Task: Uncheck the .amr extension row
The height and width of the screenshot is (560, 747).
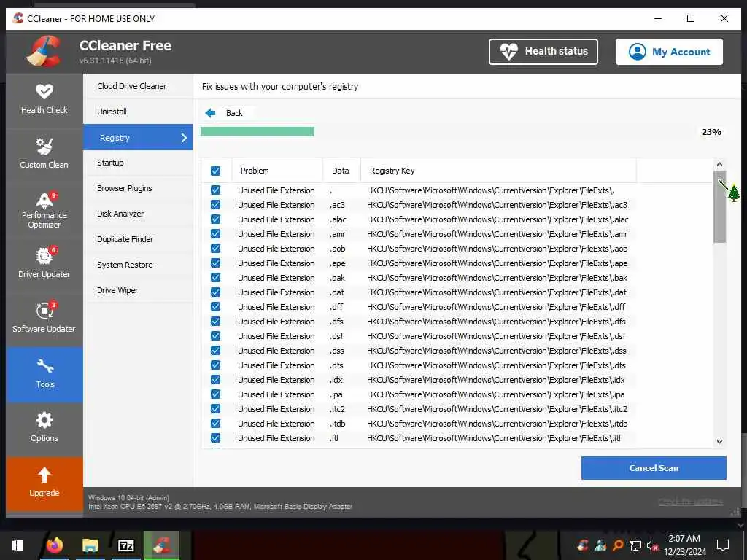Action: 215,234
